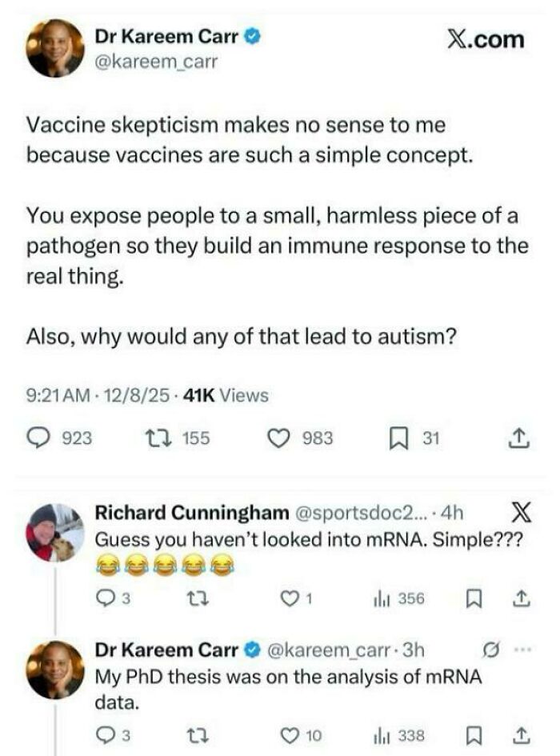
Task: Share the main vaccine tweet
Action: pos(520,438)
